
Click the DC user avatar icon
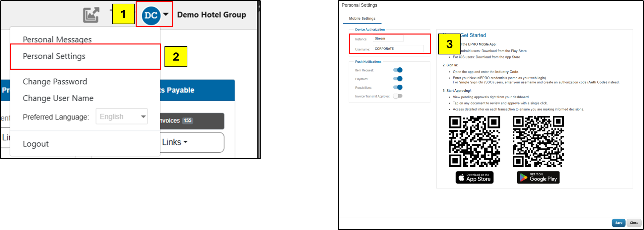[x=151, y=15]
